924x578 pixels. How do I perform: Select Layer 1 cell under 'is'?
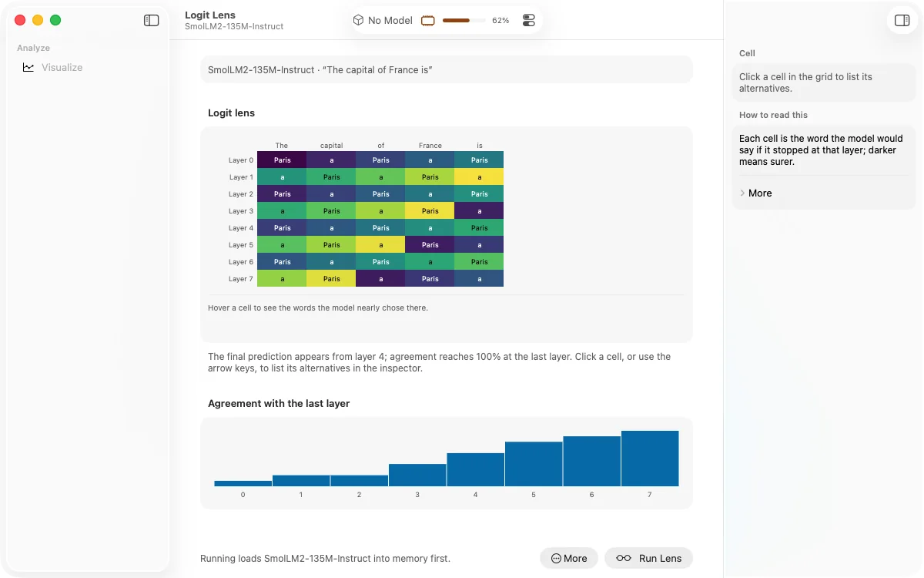[x=479, y=177]
